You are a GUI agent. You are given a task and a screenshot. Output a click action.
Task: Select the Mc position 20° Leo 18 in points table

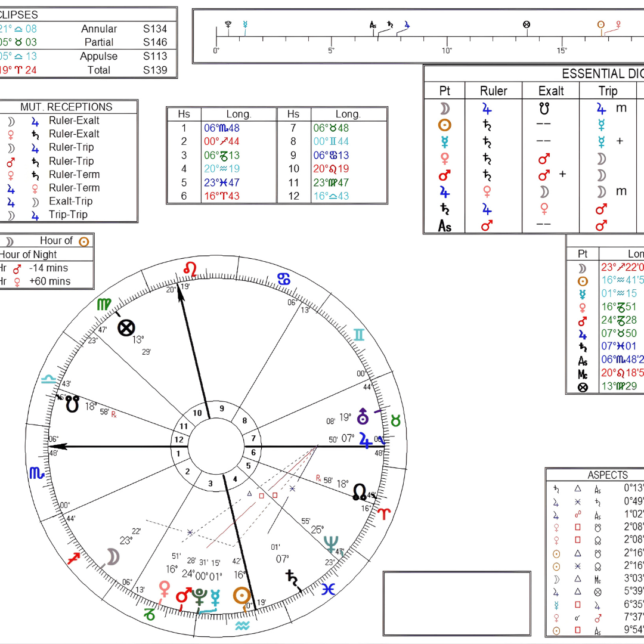pos(622,373)
